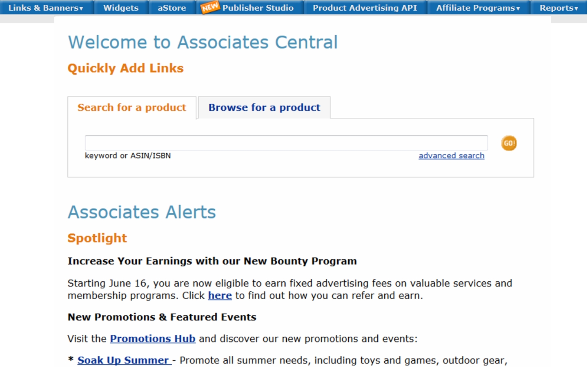Open the Links & Banners dropdown menu
588x368 pixels.
point(46,7)
